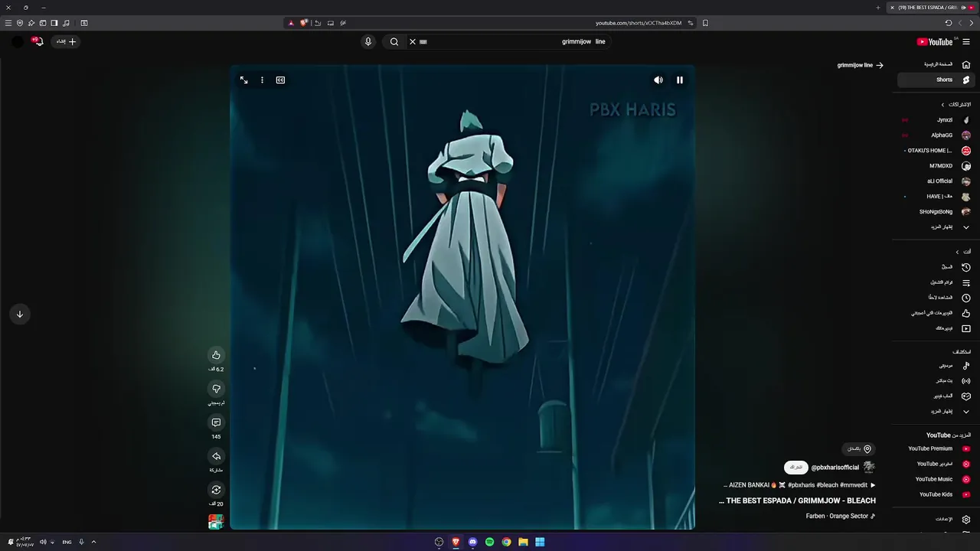Open the sound thumbnail below remix
Viewport: 980px width, 551px height.
[216, 522]
